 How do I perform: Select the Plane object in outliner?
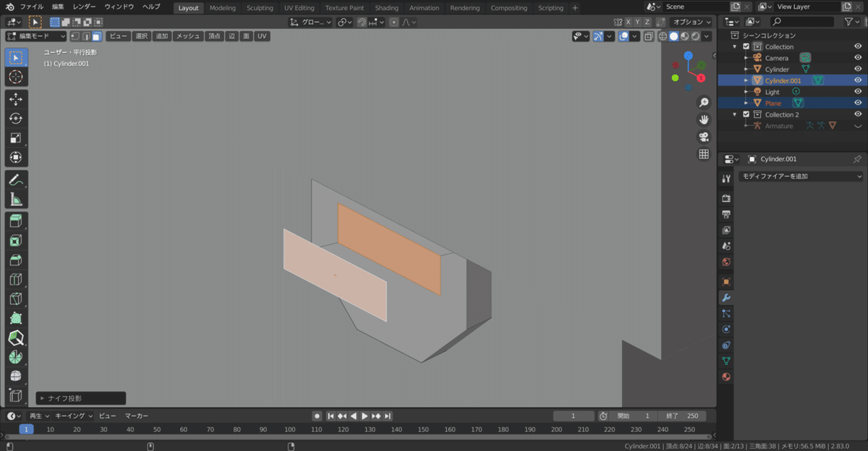[773, 103]
